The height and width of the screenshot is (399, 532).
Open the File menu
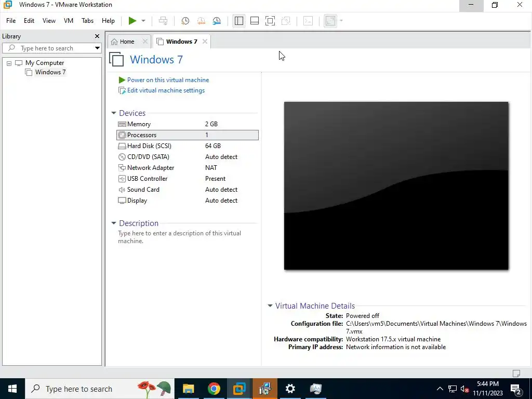[11, 21]
